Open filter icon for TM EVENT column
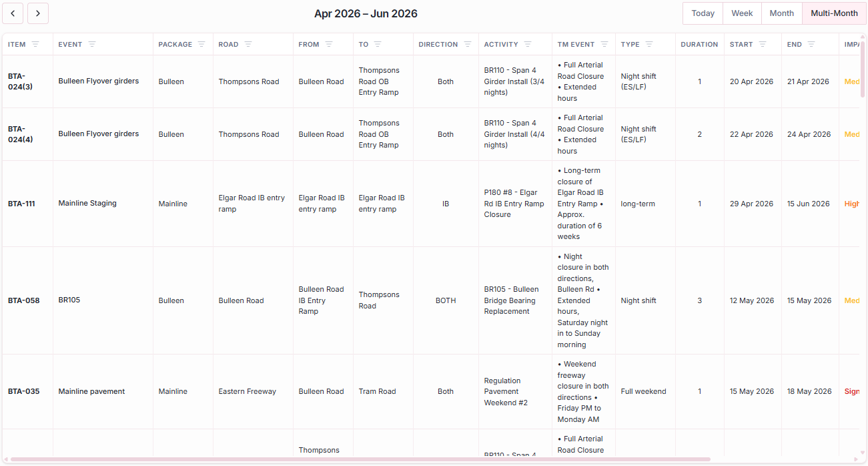 (604, 44)
